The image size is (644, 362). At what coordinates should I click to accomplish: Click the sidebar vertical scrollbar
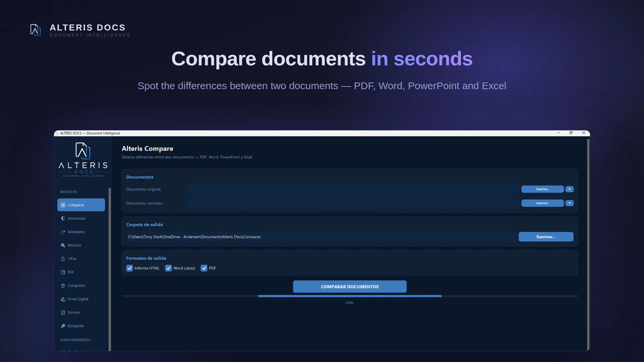tap(110, 269)
